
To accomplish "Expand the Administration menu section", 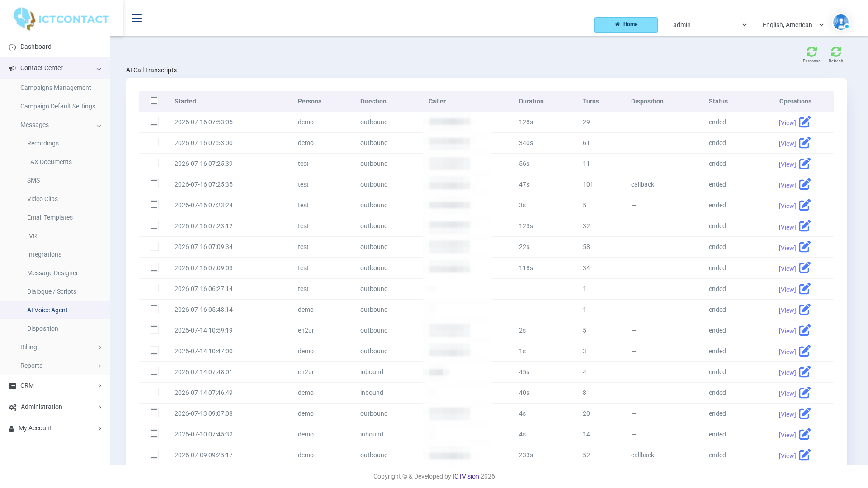I will pyautogui.click(x=55, y=407).
